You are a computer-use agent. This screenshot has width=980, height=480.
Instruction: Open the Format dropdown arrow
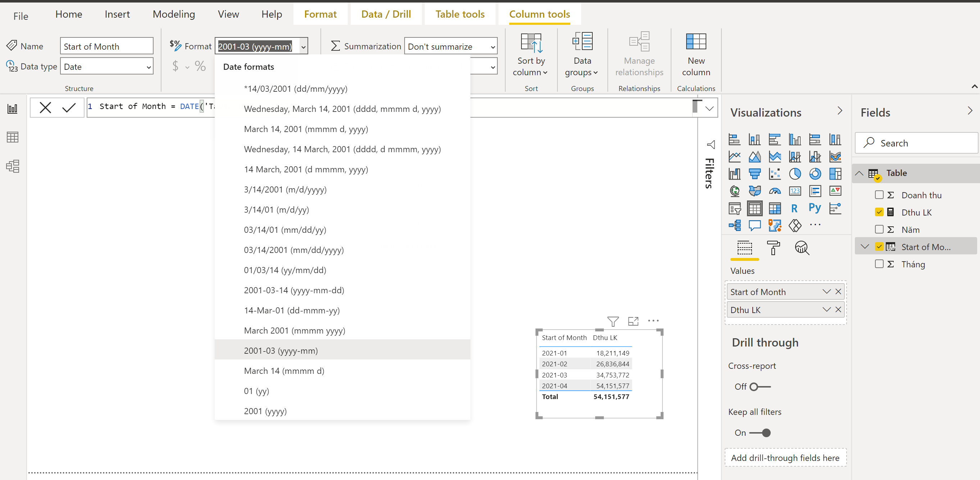click(x=303, y=47)
